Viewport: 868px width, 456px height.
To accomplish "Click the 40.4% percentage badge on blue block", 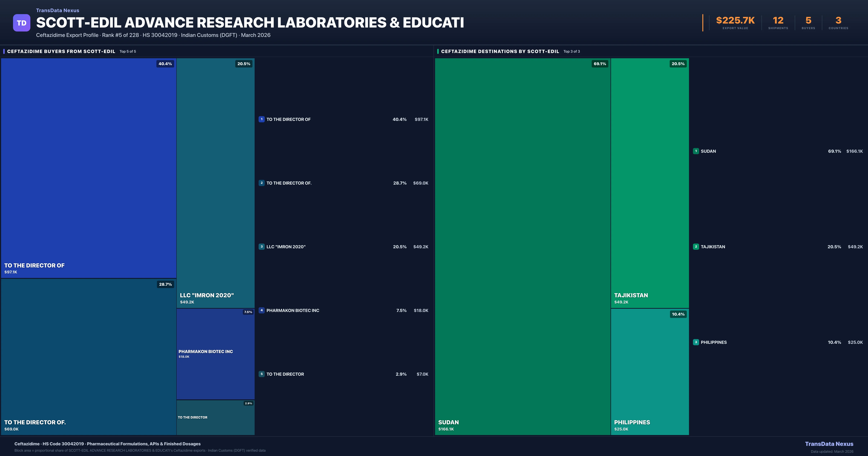I will point(165,64).
